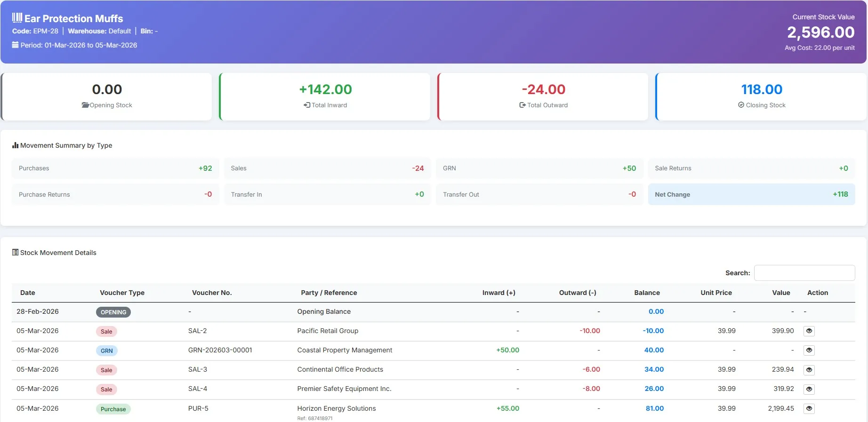Image resolution: width=868 pixels, height=422 pixels.
Task: Click the Total Outward arrow icon
Action: pyautogui.click(x=522, y=105)
